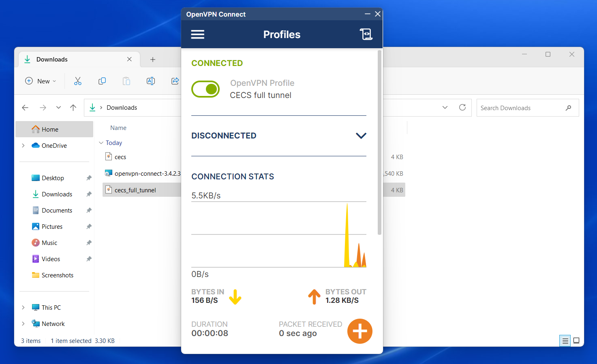Collapse the Today file group
Screen dimensions: 597x364
point(101,143)
